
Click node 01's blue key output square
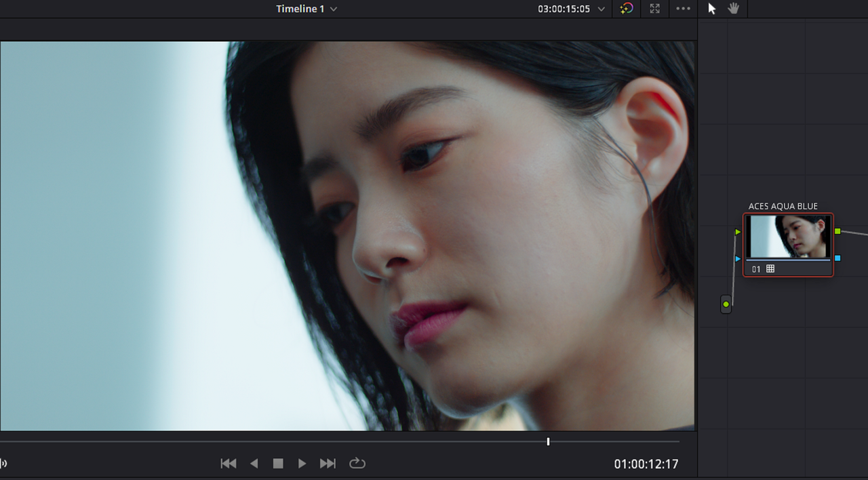coord(837,258)
